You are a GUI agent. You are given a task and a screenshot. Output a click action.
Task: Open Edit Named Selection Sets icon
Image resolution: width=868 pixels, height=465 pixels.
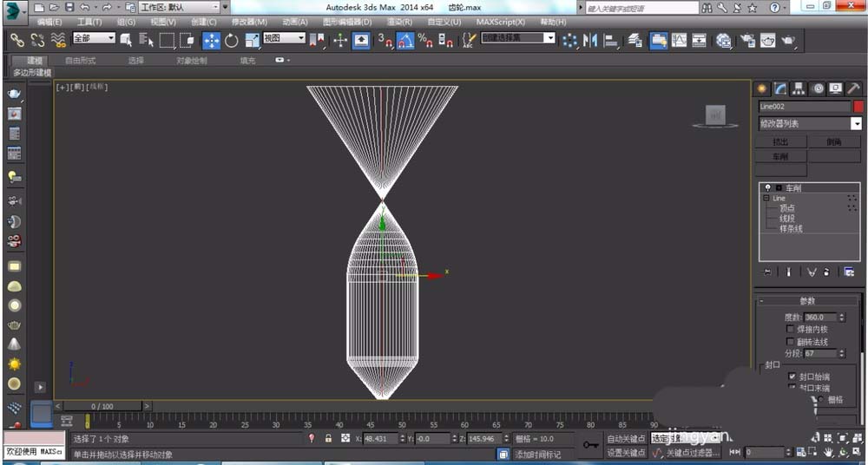click(469, 40)
